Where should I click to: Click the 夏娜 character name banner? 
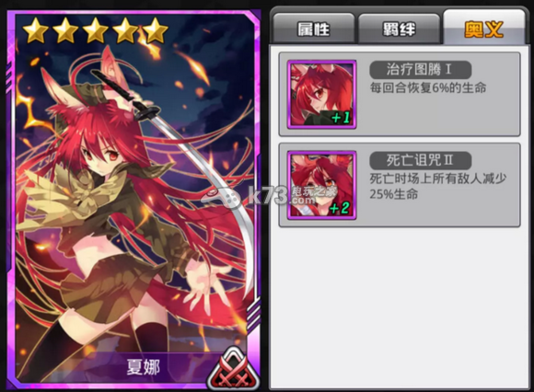(144, 367)
